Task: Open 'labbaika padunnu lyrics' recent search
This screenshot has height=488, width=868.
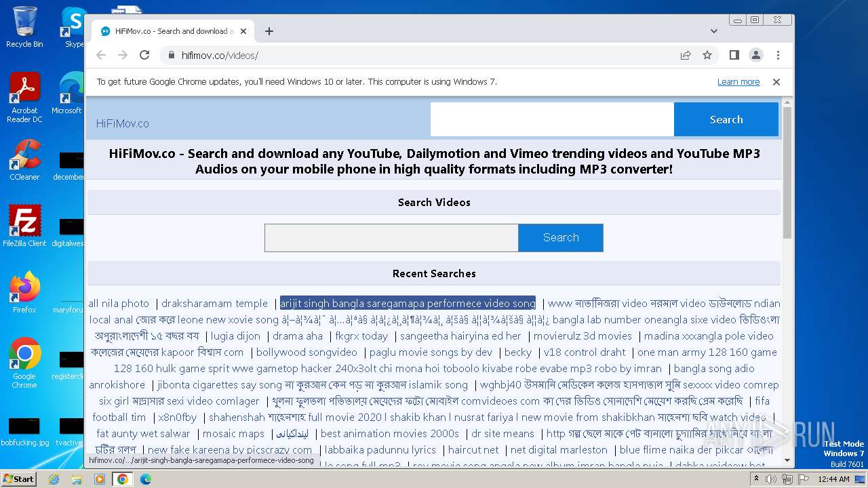Action: [x=380, y=450]
